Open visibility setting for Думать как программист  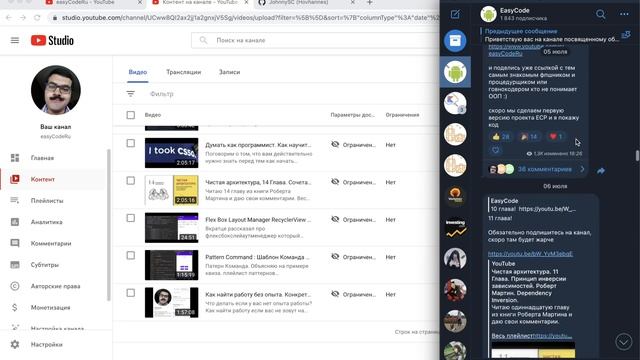(x=353, y=144)
